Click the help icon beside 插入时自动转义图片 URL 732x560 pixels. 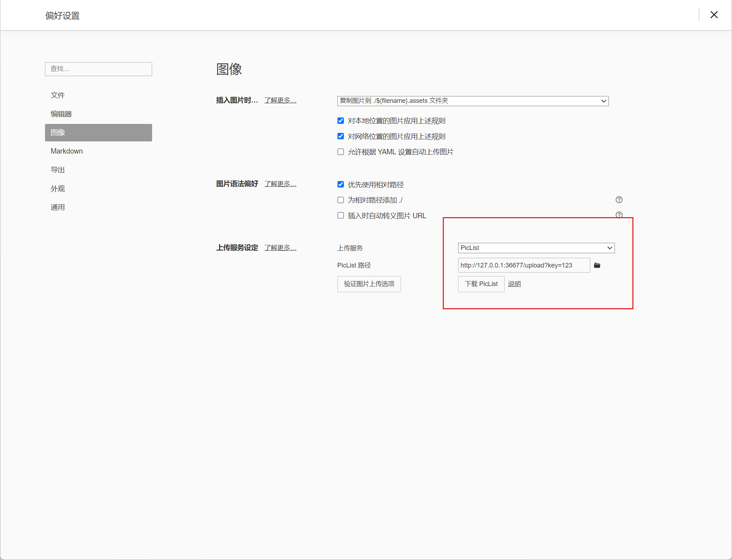pyautogui.click(x=619, y=215)
